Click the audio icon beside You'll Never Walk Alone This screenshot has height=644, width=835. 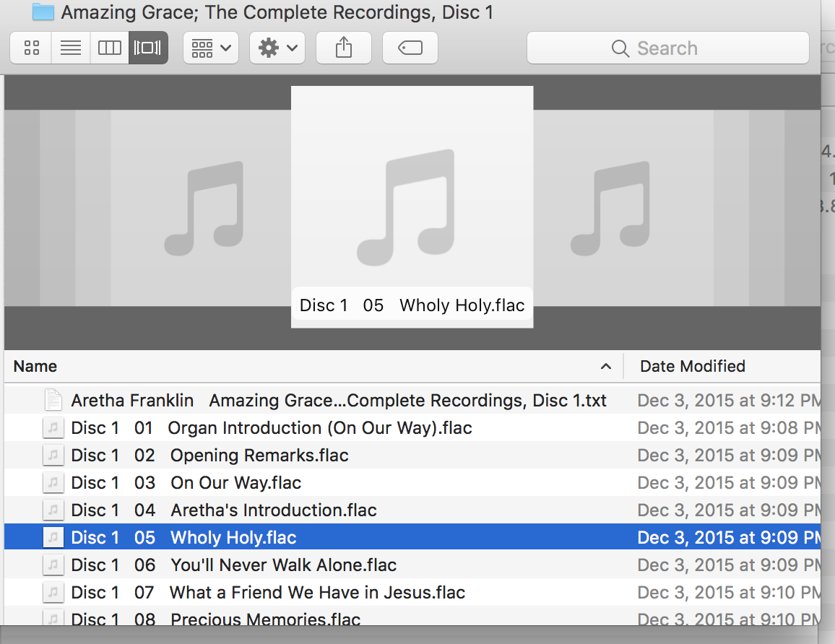click(53, 565)
